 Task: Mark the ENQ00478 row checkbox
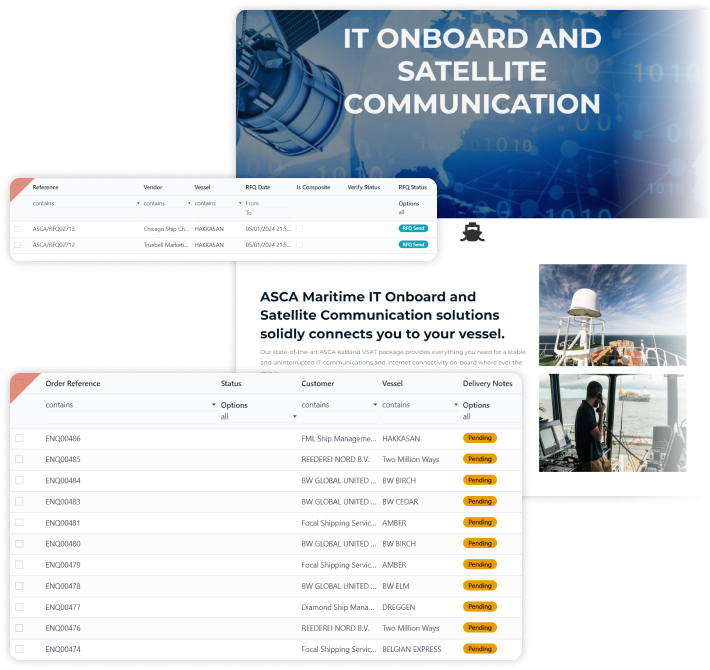point(19,586)
